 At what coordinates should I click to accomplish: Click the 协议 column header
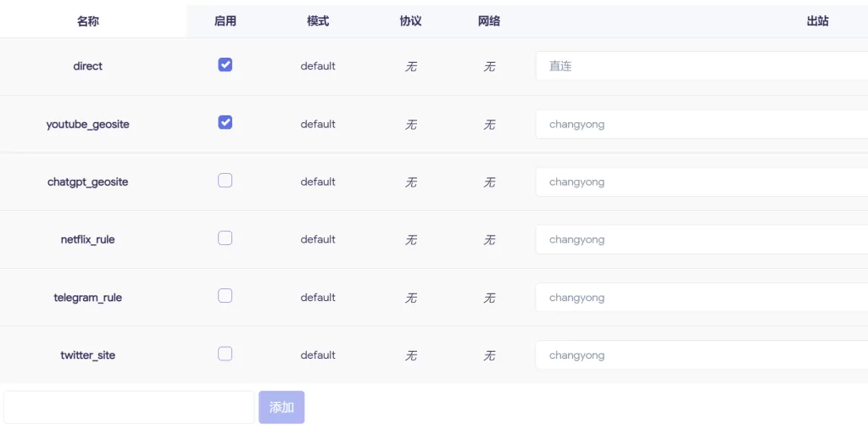click(411, 21)
